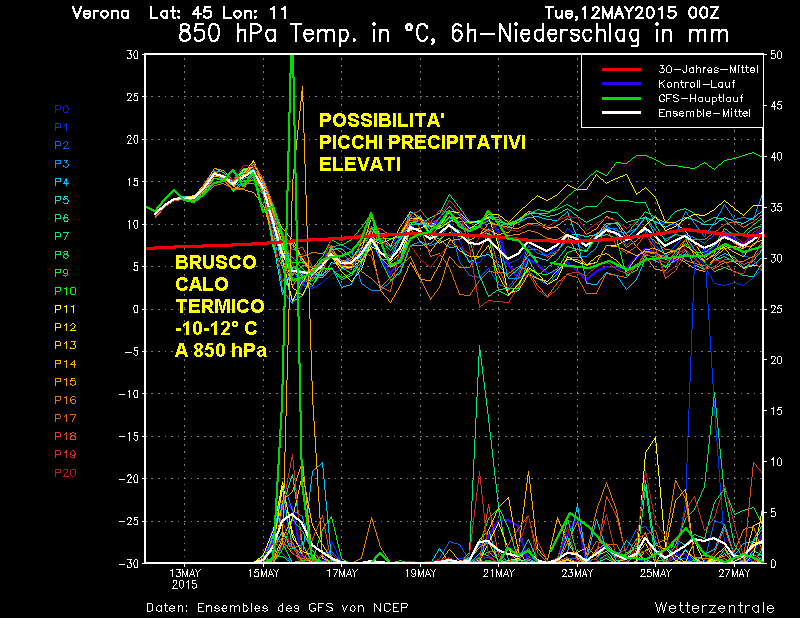
Task: Click the green GFS-Hauptlauf legend line
Action: pos(621,98)
